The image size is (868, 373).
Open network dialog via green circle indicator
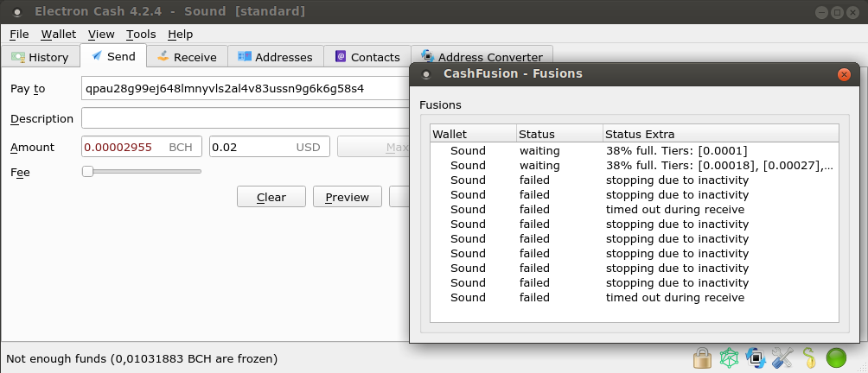pyautogui.click(x=836, y=358)
